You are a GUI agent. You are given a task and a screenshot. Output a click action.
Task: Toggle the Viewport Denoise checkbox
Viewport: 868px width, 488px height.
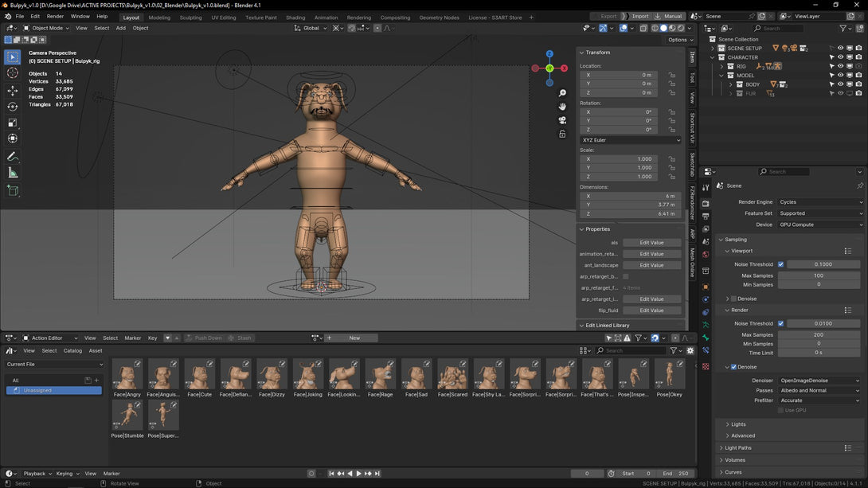(733, 299)
